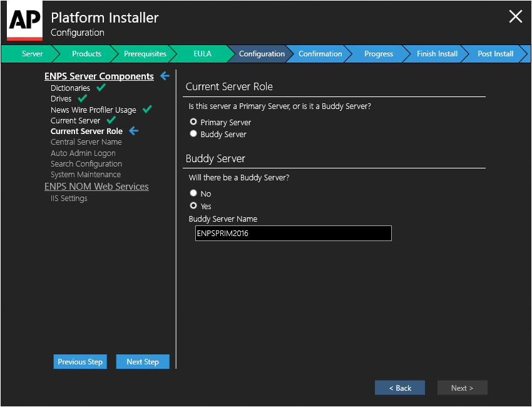Image resolution: width=532 pixels, height=407 pixels.
Task: Go to the Products step tab
Action: pos(86,54)
